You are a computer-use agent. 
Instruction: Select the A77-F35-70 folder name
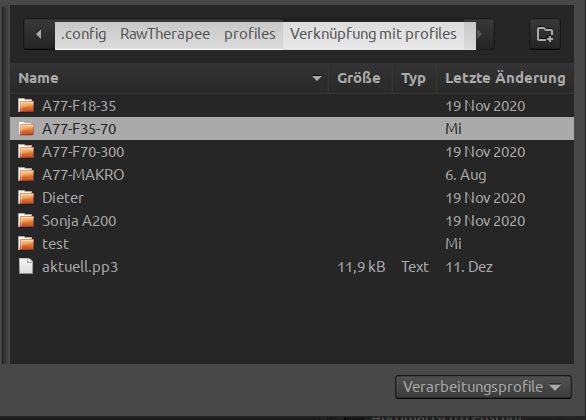pyautogui.click(x=79, y=129)
